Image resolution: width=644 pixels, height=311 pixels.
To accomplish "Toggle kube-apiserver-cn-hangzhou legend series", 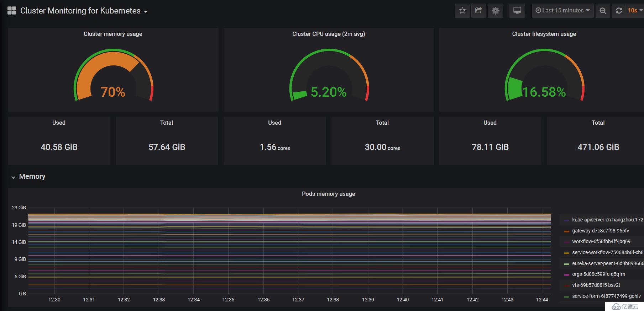I will (608, 220).
